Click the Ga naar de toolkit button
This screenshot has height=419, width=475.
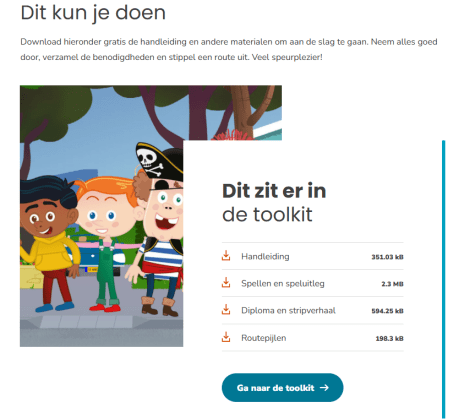pyautogui.click(x=282, y=387)
